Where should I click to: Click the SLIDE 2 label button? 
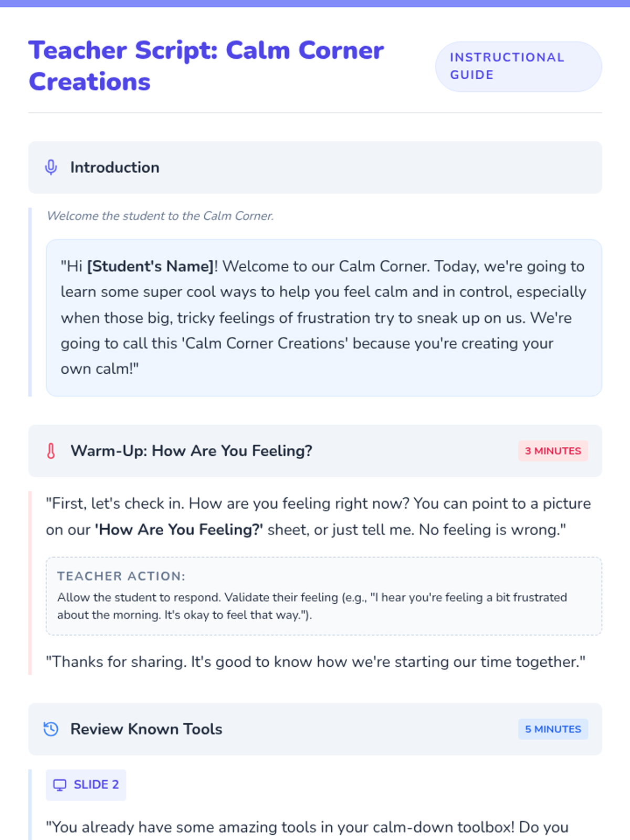point(86,785)
